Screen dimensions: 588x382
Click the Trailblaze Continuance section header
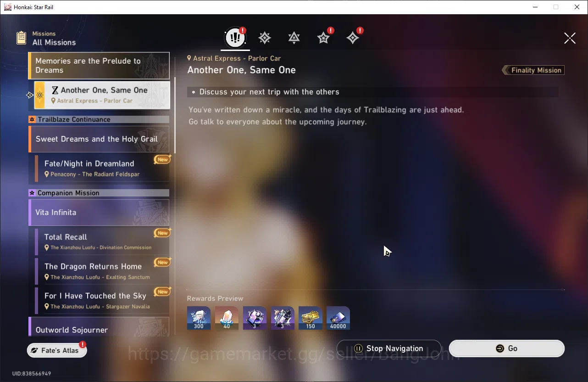(x=99, y=119)
